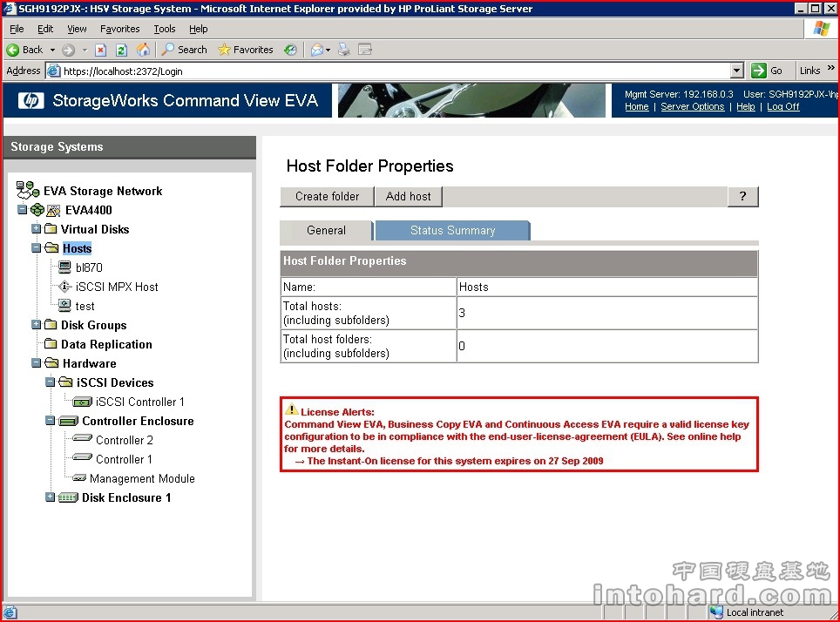Collapse the EVA4400 tree node
The image size is (840, 622).
point(22,209)
